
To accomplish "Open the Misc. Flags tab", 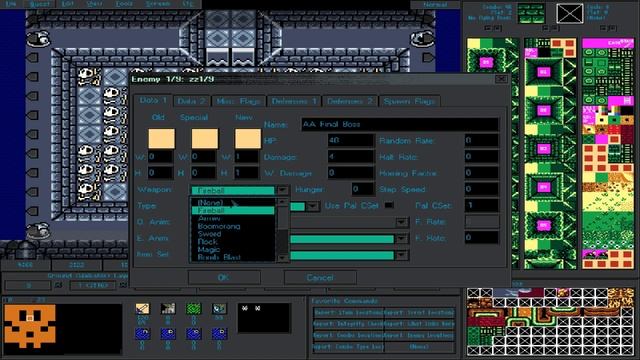I will 238,101.
